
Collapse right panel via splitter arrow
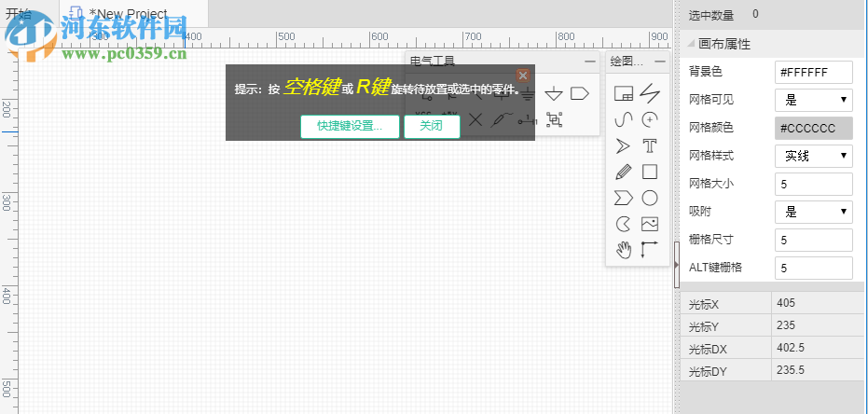[677, 265]
